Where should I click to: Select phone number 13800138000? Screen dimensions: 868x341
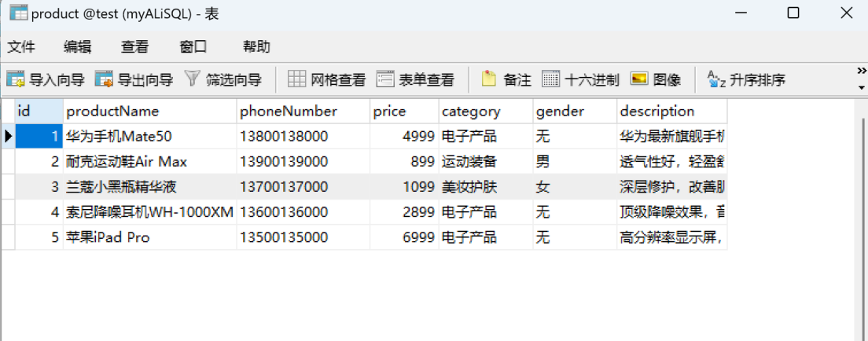tap(303, 136)
